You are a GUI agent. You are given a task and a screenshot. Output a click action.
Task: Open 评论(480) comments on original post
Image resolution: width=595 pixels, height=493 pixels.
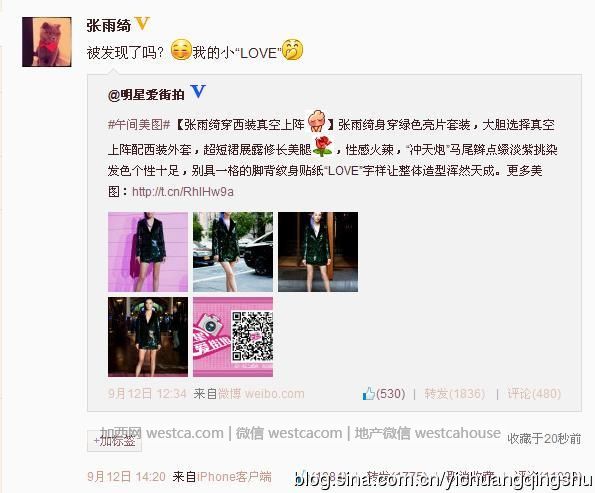pyautogui.click(x=534, y=394)
